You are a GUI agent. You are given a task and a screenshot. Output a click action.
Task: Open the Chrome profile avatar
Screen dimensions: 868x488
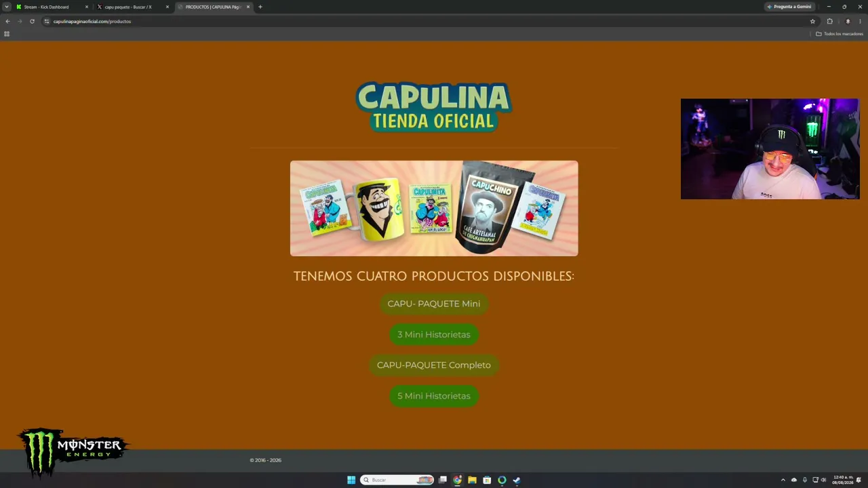click(x=848, y=21)
